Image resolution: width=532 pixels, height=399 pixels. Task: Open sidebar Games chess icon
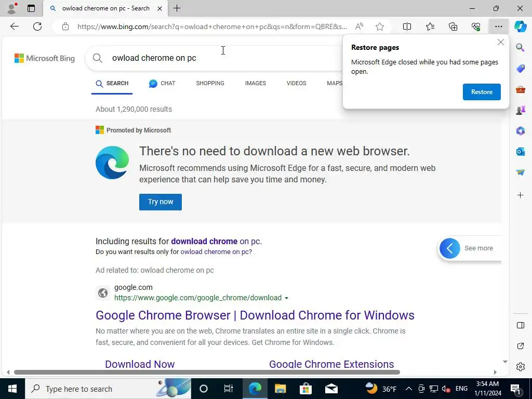[520, 110]
